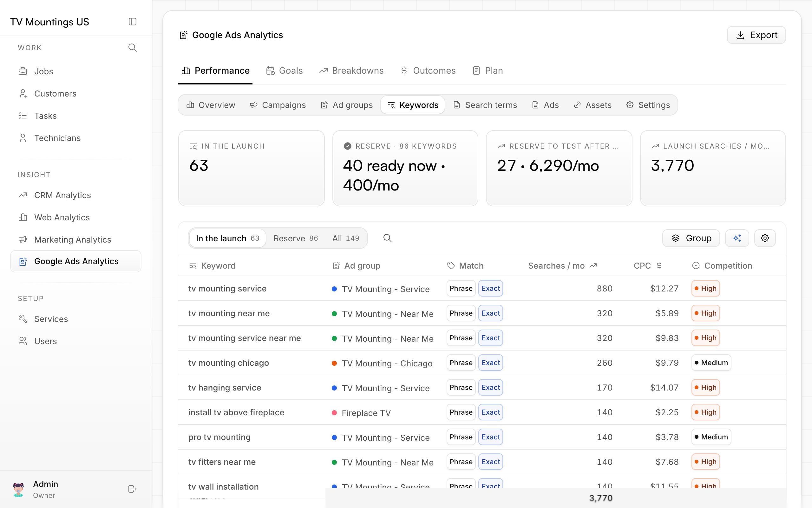Select the Campaigns sub-tab
812x508 pixels.
click(278, 105)
